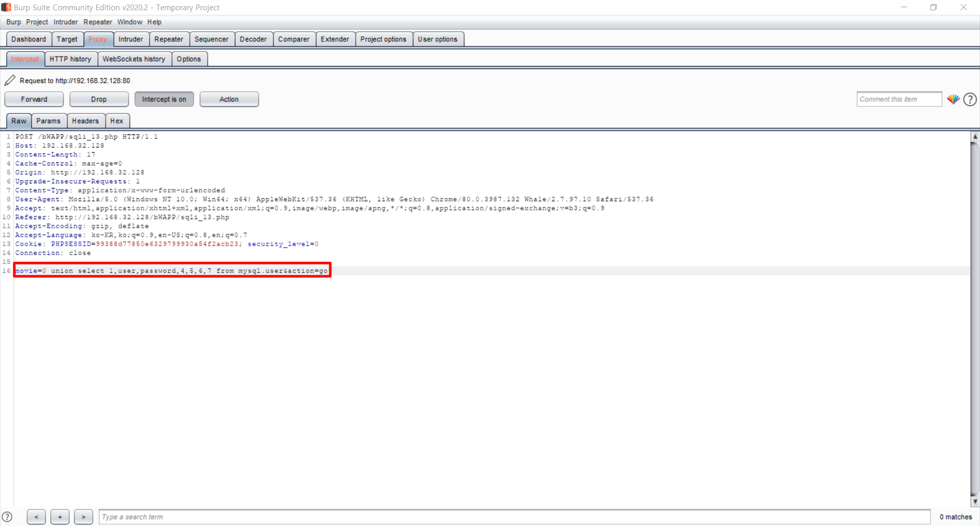Click the Comment this item field

point(899,100)
